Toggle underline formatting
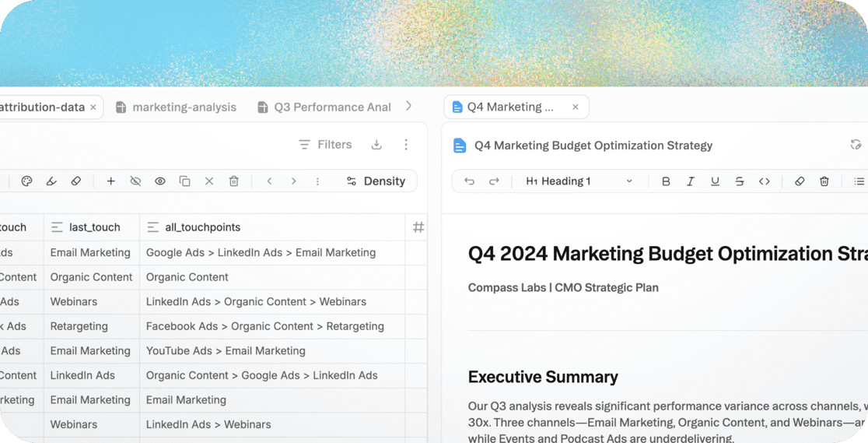 click(716, 181)
